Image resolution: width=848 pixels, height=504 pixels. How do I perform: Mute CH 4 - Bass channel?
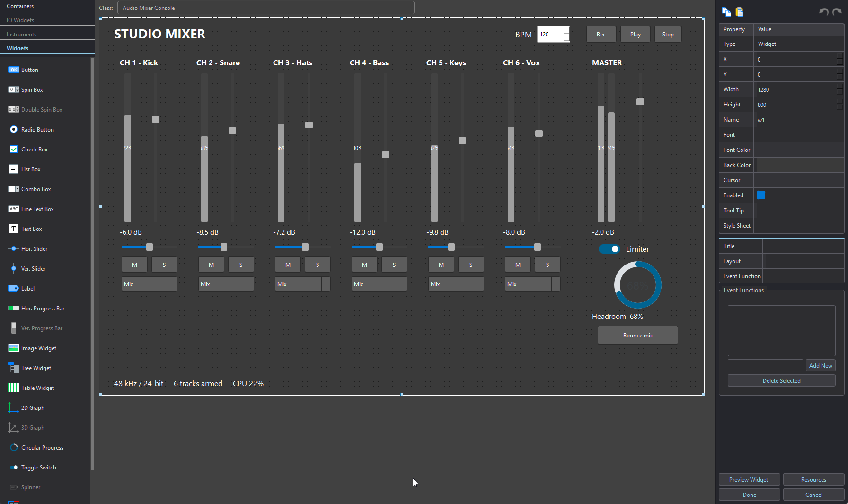pos(365,265)
